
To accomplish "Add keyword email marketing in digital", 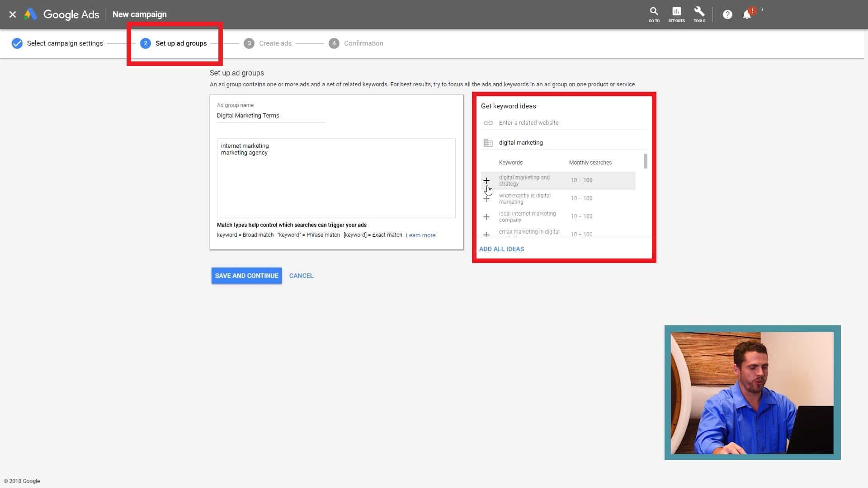I will (x=486, y=235).
